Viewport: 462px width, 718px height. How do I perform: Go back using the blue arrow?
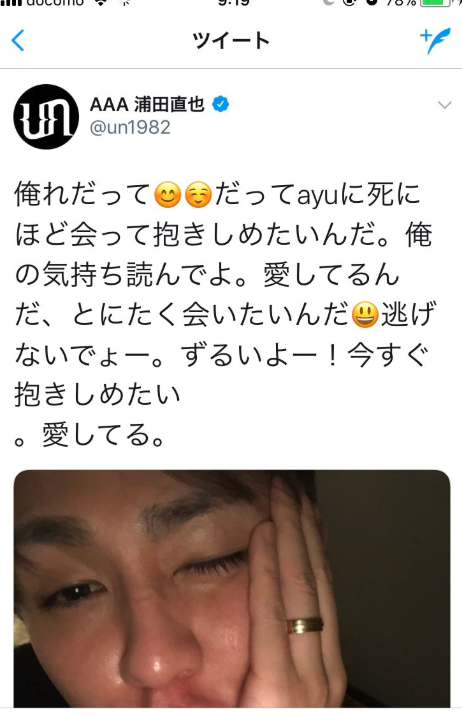(x=18, y=40)
